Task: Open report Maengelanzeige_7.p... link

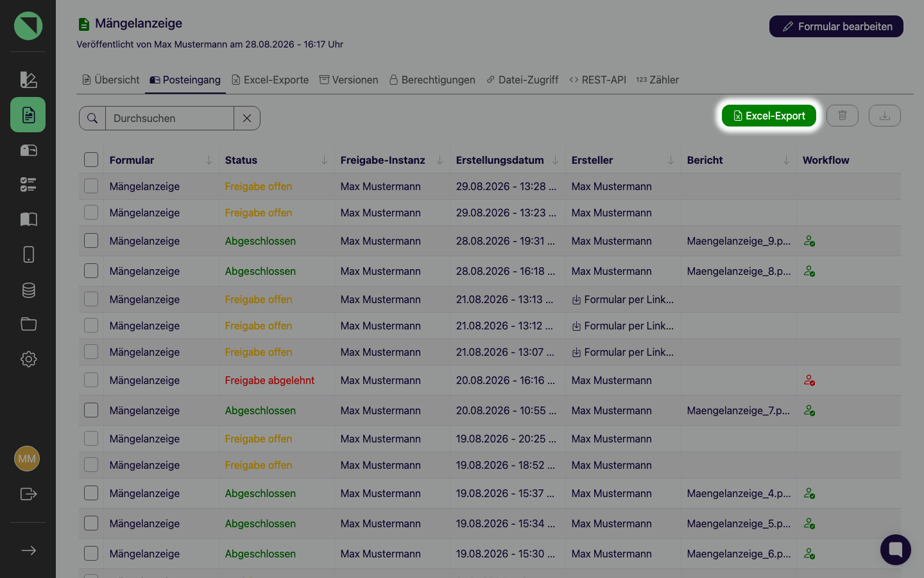Action: (x=739, y=410)
